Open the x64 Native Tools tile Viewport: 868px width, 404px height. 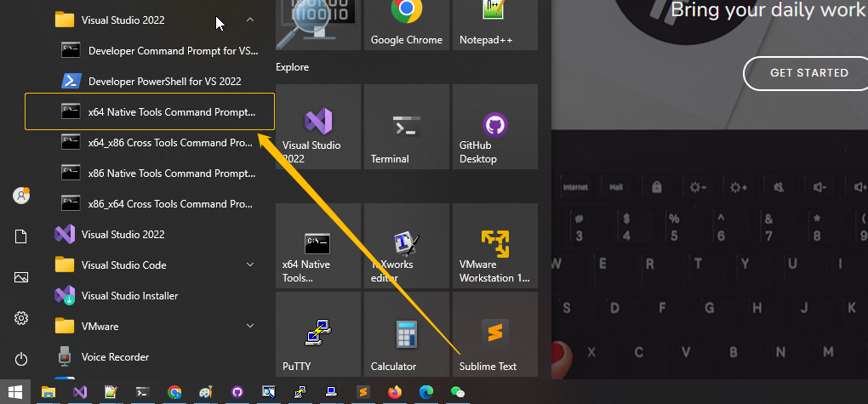point(317,246)
